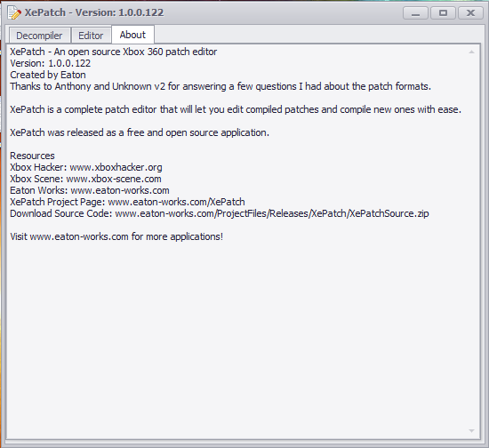
Task: Click the scroll up arrow
Action: click(x=471, y=52)
